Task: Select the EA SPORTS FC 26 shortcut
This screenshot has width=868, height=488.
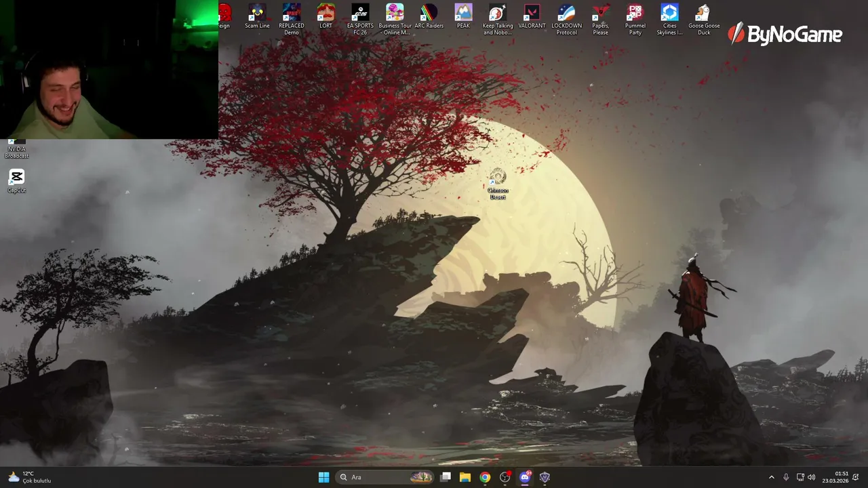Action: [x=360, y=20]
